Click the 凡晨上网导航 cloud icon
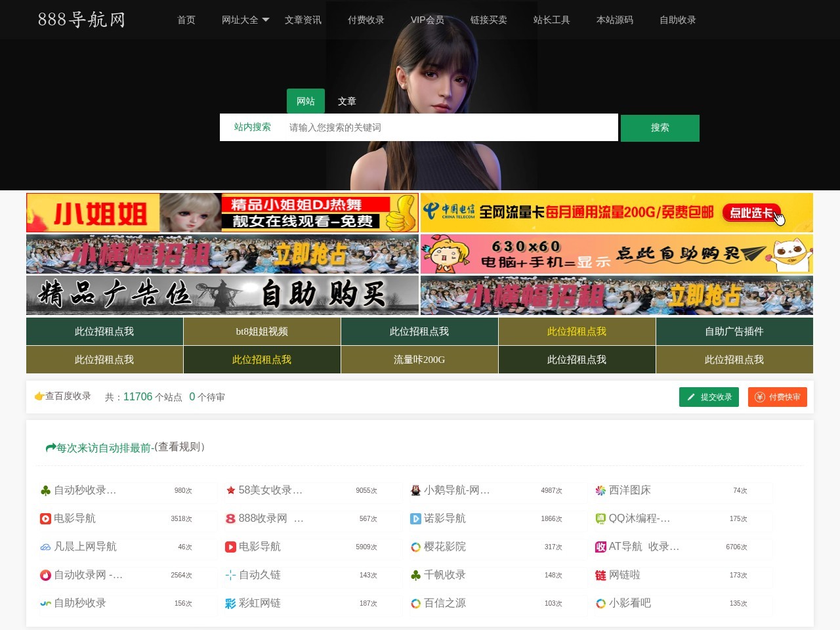The width and height of the screenshot is (840, 630). point(45,547)
